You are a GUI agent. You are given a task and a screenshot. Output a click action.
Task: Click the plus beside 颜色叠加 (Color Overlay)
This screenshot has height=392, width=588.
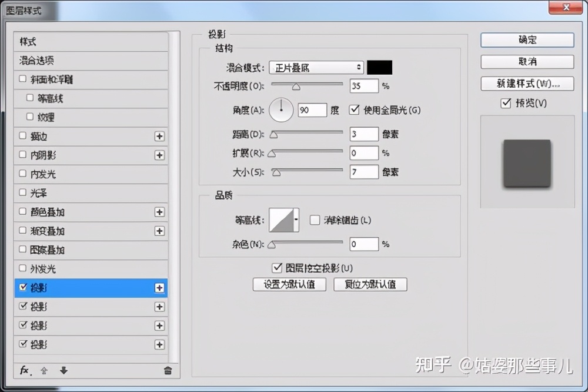click(159, 212)
